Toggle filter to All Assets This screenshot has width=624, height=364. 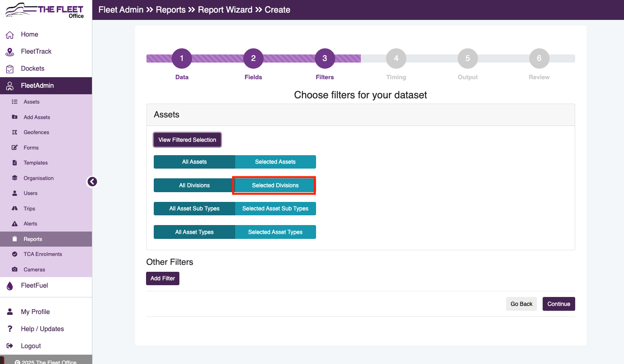coord(194,162)
